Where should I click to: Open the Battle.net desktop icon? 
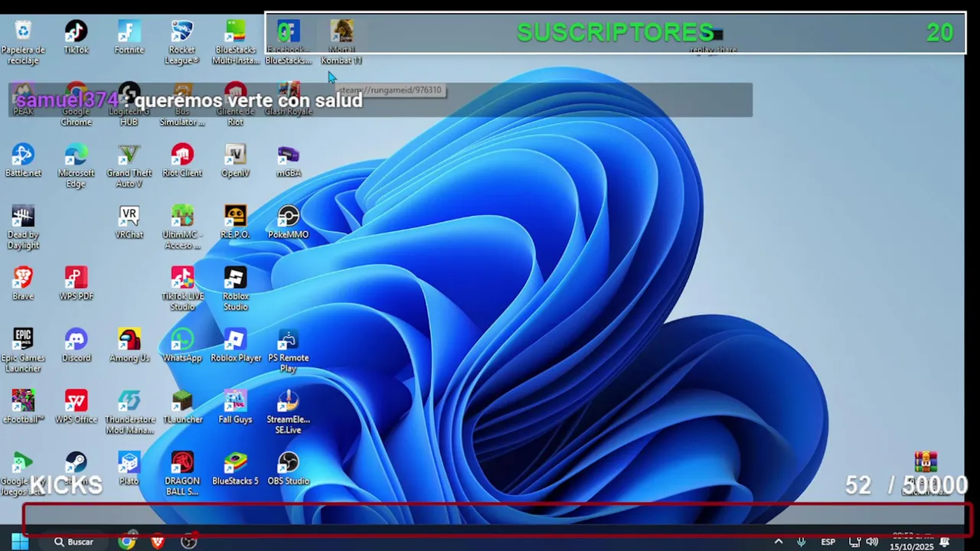[x=23, y=161]
